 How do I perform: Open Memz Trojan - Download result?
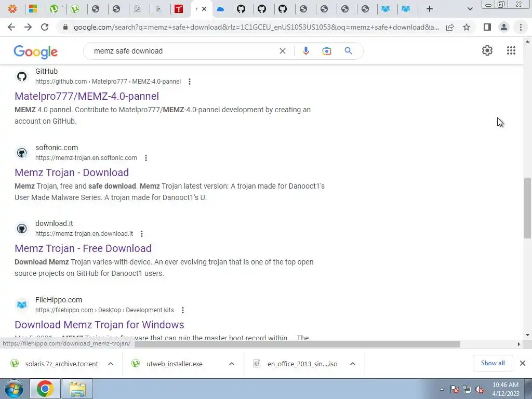point(72,172)
